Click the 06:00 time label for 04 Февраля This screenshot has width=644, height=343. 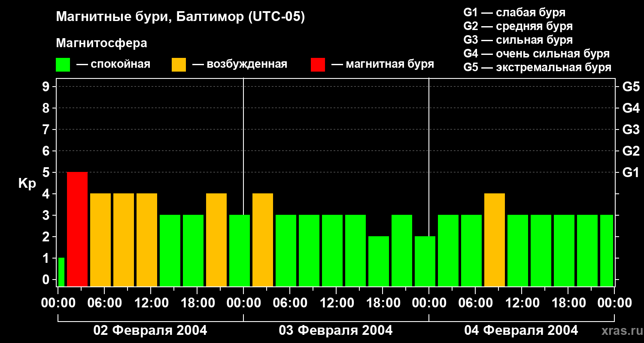click(x=475, y=303)
